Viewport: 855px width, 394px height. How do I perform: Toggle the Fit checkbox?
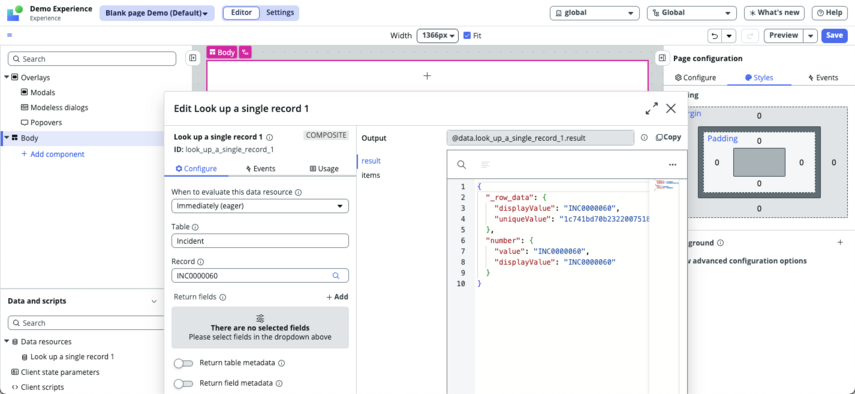pyautogui.click(x=467, y=35)
